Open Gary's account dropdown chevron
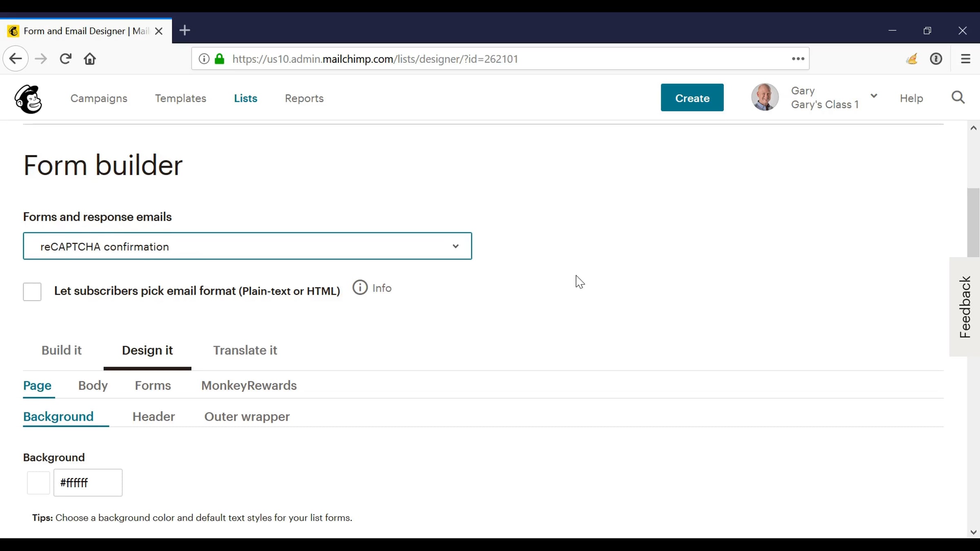The image size is (980, 551). pyautogui.click(x=873, y=96)
